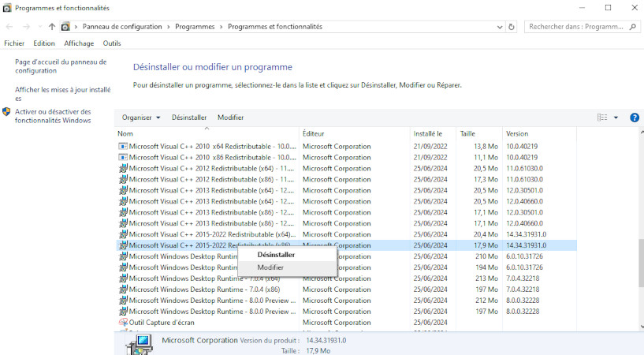Go up one level with the up arrow

pos(52,27)
